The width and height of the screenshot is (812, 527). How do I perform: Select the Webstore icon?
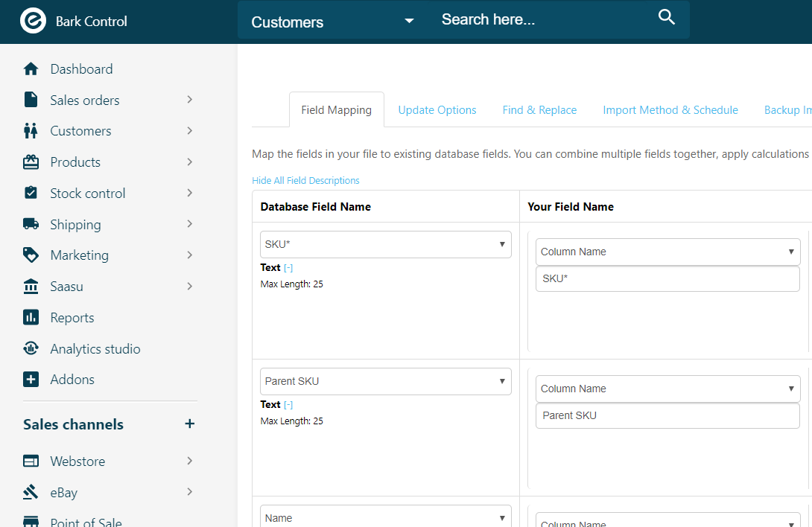tap(31, 461)
